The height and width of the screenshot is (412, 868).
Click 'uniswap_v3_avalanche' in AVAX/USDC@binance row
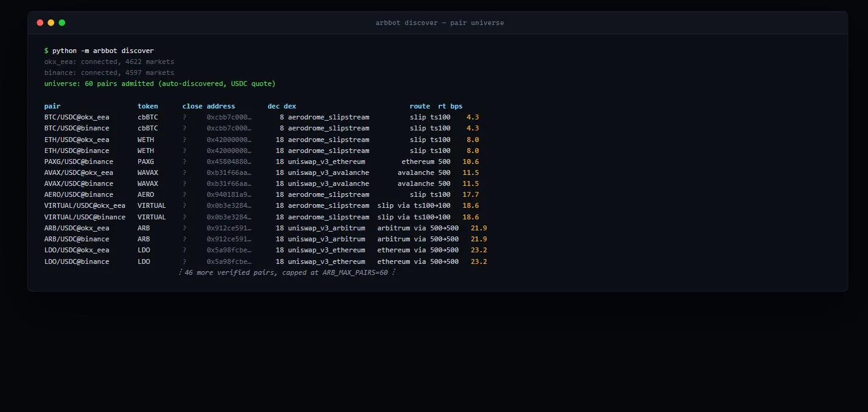[328, 183]
